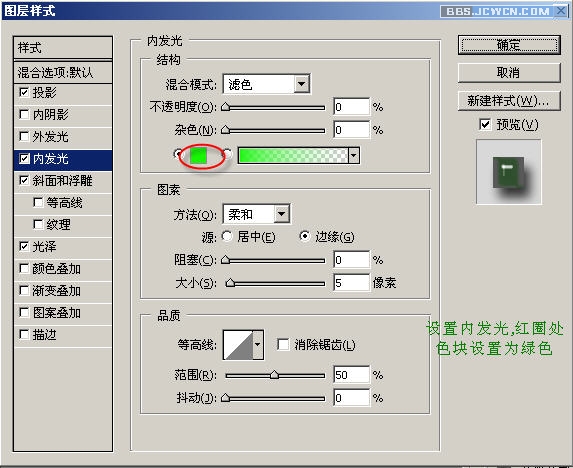
Task: Expand the contour dropdown arrow
Action: coord(258,345)
